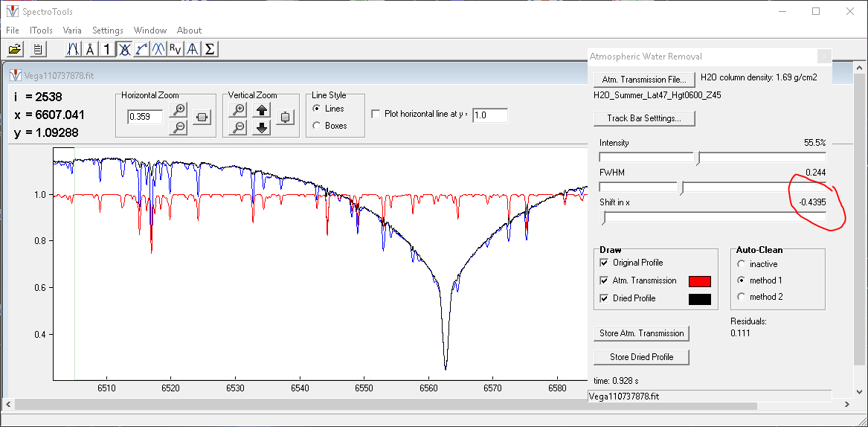Click the sigma sum toolbar icon
This screenshot has width=868, height=427.
tap(210, 50)
